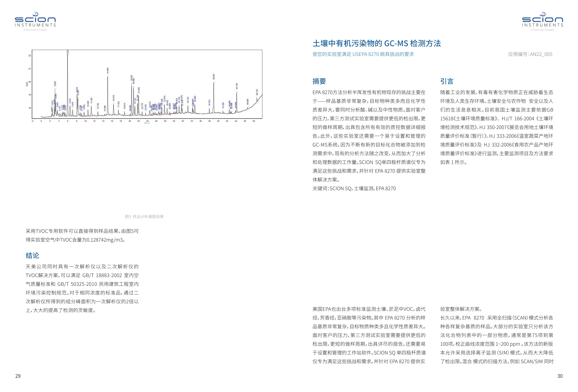Click the line 如表 1 所示。
This screenshot has height=392, width=578.
454,162
